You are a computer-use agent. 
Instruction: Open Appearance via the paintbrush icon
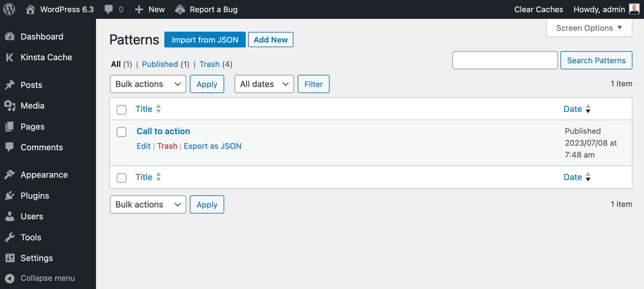coord(10,175)
